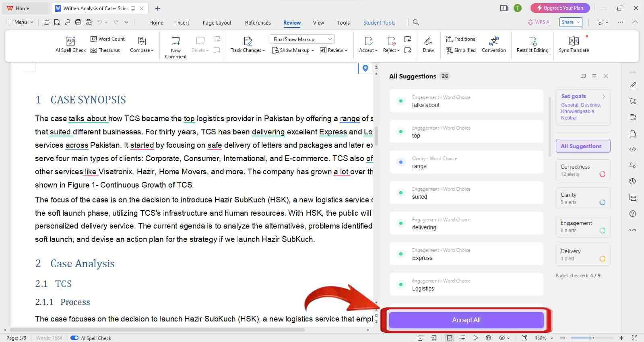Expand the Set goals chevron
Viewport: 644px width, 342px height.
[x=604, y=97]
